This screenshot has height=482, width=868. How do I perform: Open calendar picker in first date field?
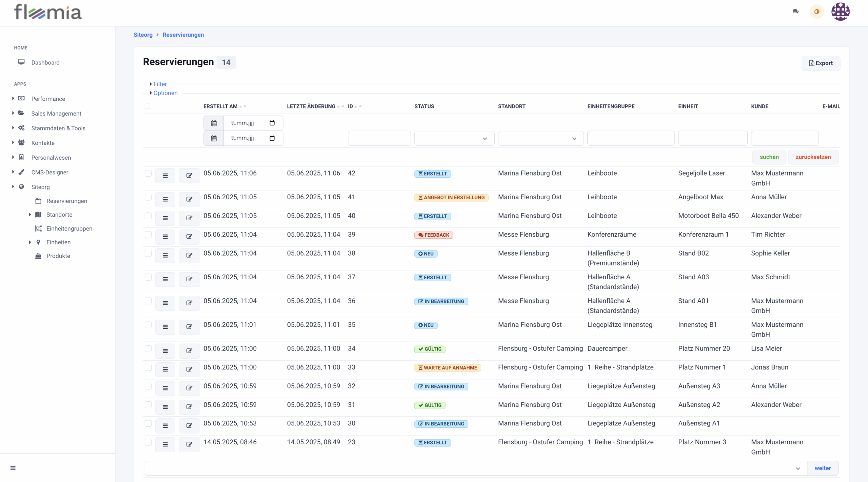(x=272, y=123)
